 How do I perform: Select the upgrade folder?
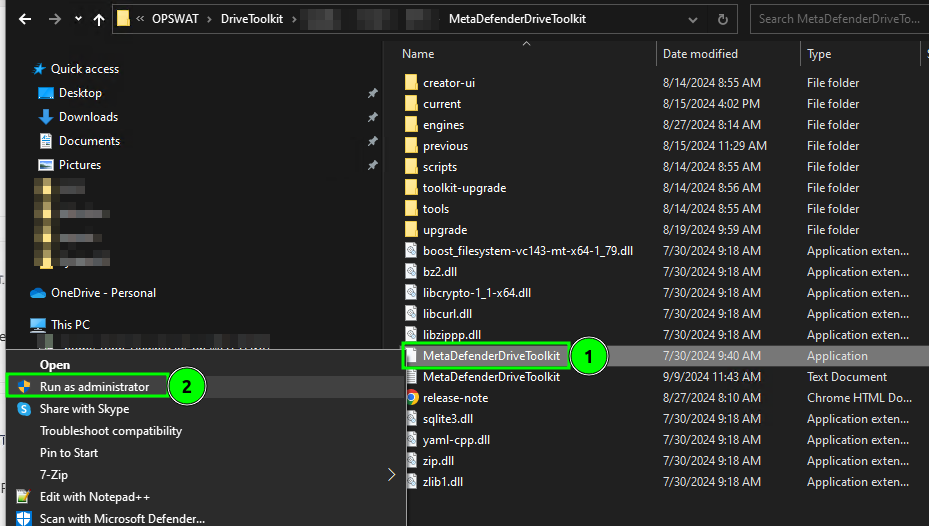[445, 230]
